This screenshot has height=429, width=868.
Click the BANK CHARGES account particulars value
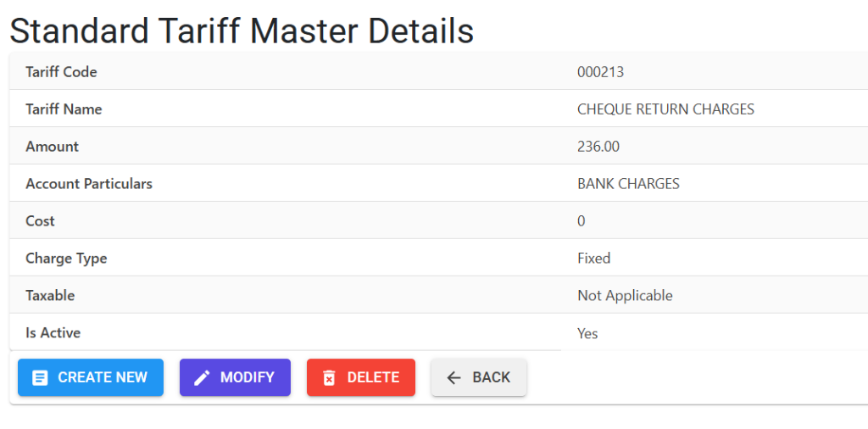[628, 184]
